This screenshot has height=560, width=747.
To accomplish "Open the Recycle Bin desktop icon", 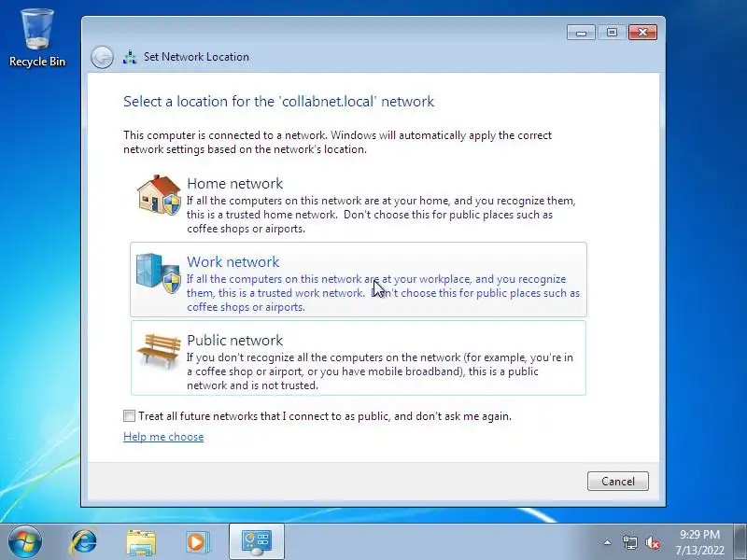I will coord(36,38).
